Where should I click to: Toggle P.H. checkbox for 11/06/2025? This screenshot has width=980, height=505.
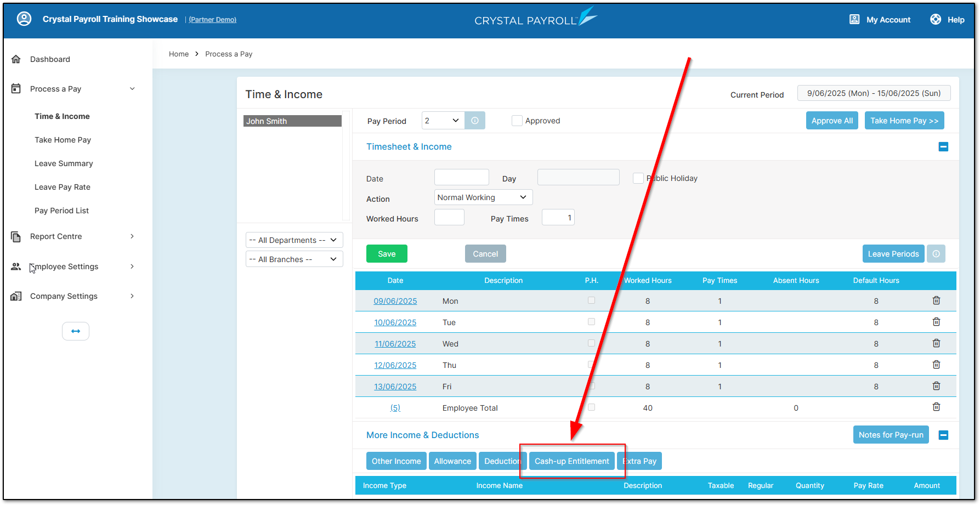coord(591,343)
